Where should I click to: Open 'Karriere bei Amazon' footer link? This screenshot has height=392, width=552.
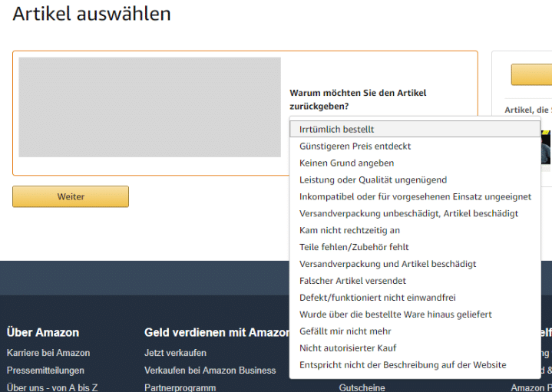(x=48, y=353)
